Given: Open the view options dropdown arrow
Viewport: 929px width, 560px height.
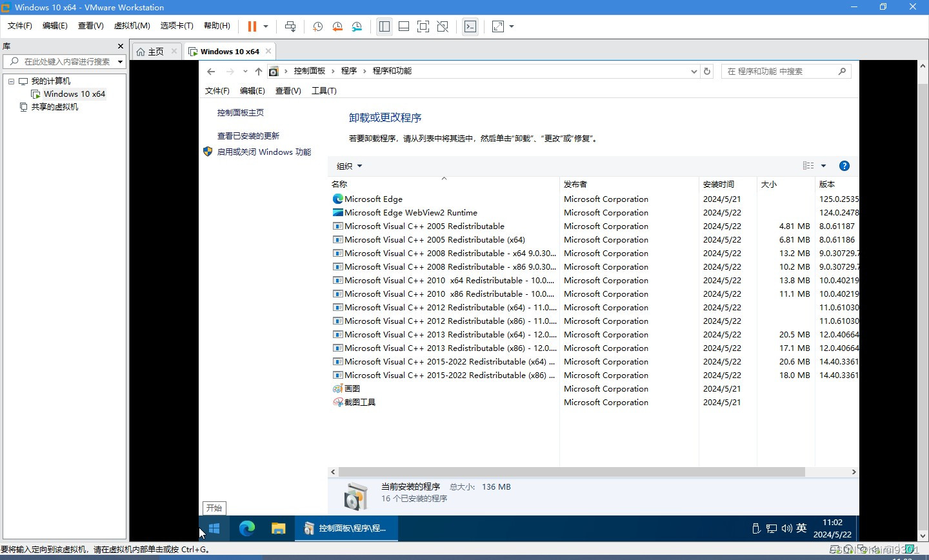Looking at the screenshot, I should pyautogui.click(x=823, y=166).
